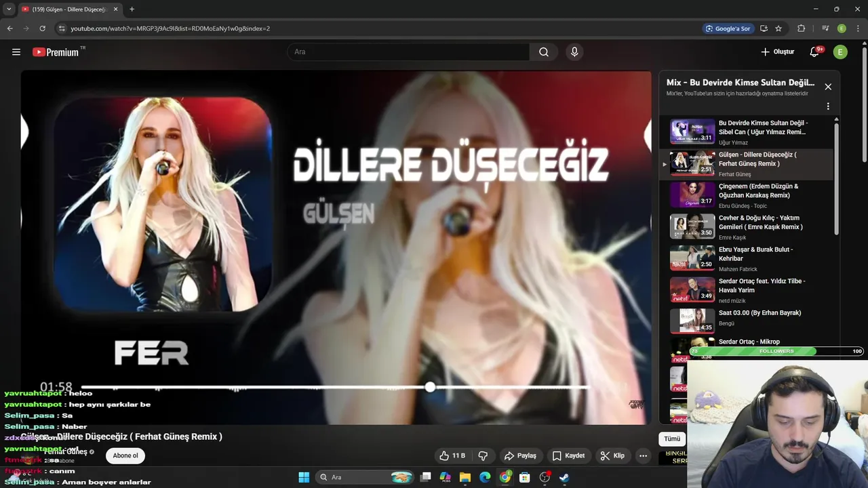Open Chrome tab search dropdown arrow
Screen dimensions: 868x488
[x=9, y=9]
